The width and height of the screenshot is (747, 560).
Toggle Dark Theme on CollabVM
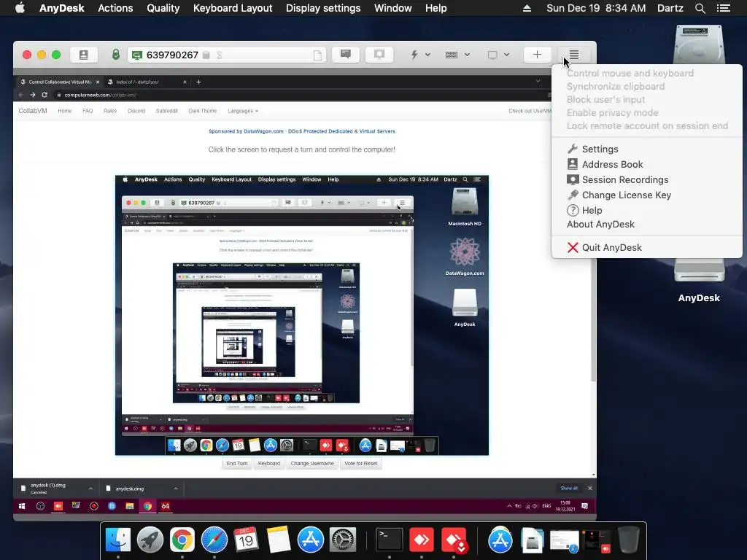tap(203, 111)
